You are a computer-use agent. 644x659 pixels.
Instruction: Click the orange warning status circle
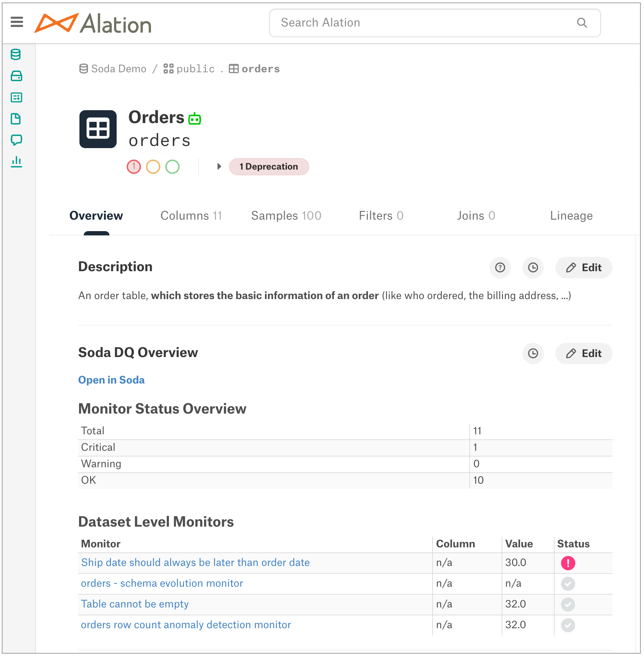tap(153, 167)
